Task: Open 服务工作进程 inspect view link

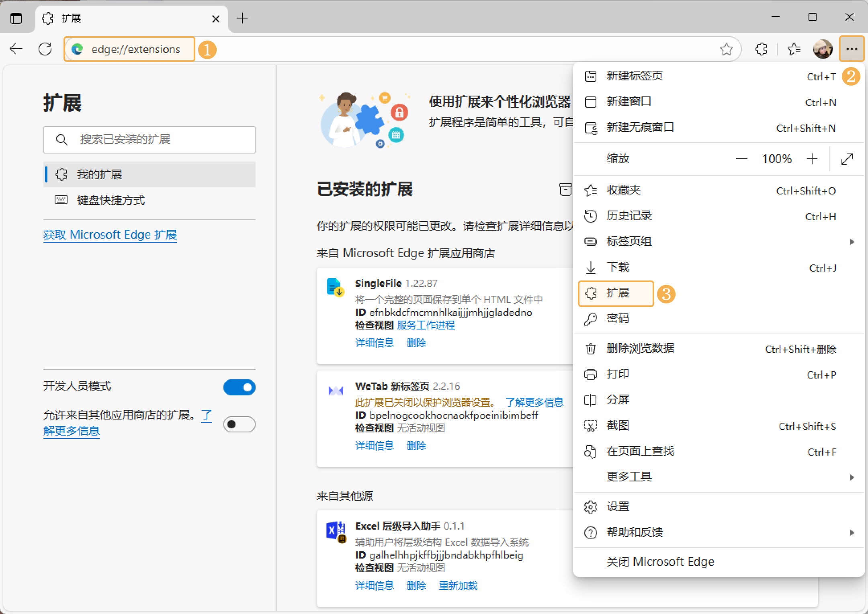Action: tap(426, 325)
